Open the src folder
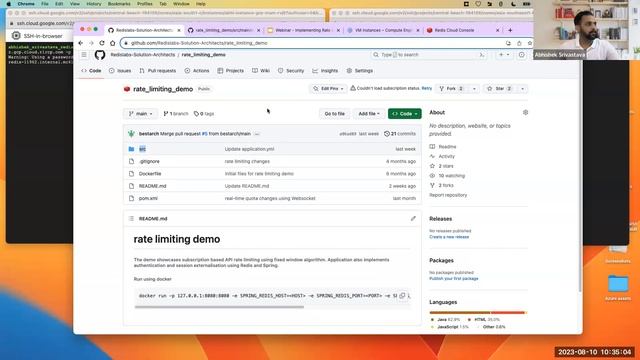This screenshot has height=360, width=640. tap(142, 149)
